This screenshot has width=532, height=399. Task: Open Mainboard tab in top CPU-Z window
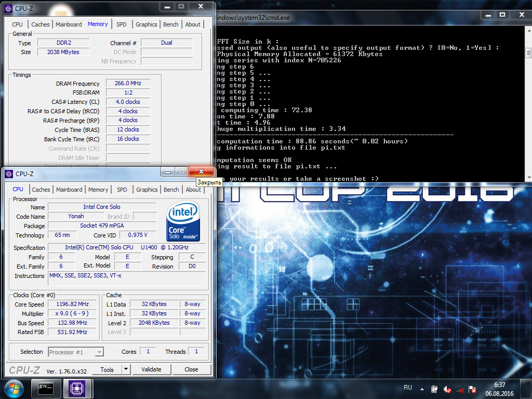[69, 24]
